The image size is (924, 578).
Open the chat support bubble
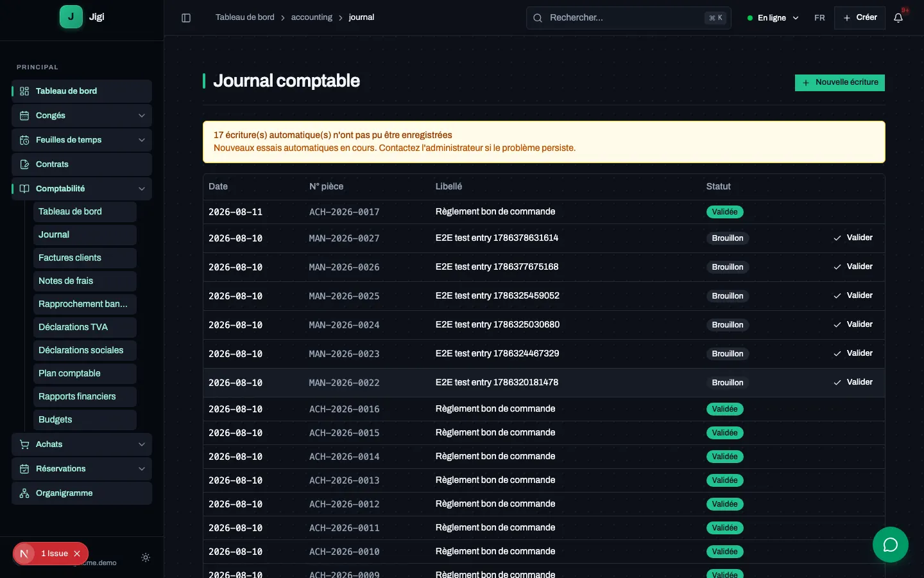pos(891,545)
